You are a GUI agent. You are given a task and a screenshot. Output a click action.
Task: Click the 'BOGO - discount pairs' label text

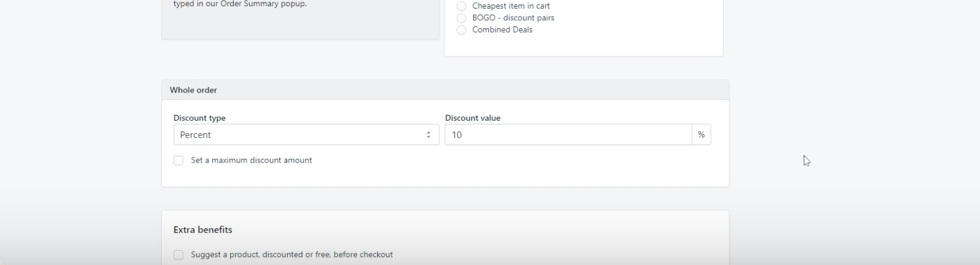click(x=513, y=18)
